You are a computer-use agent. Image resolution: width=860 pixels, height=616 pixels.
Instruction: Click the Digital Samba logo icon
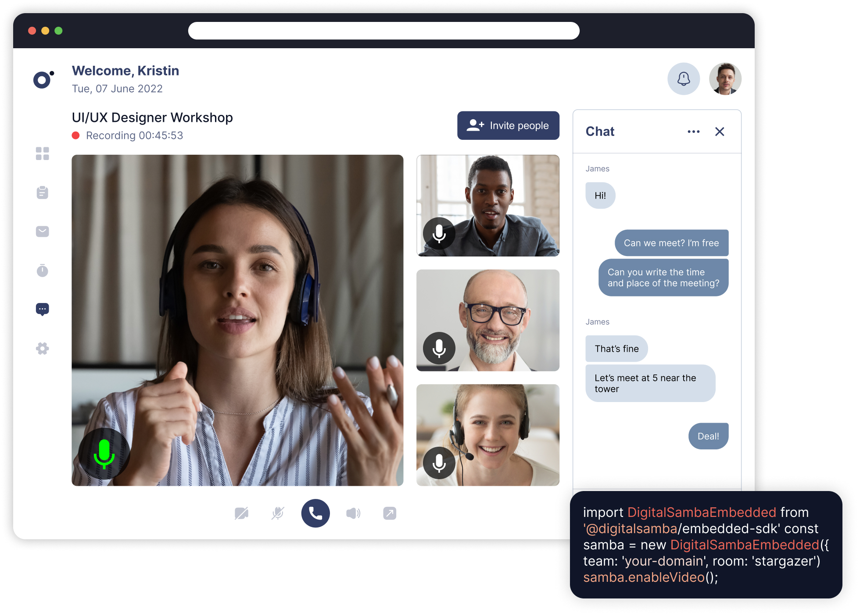coord(43,79)
